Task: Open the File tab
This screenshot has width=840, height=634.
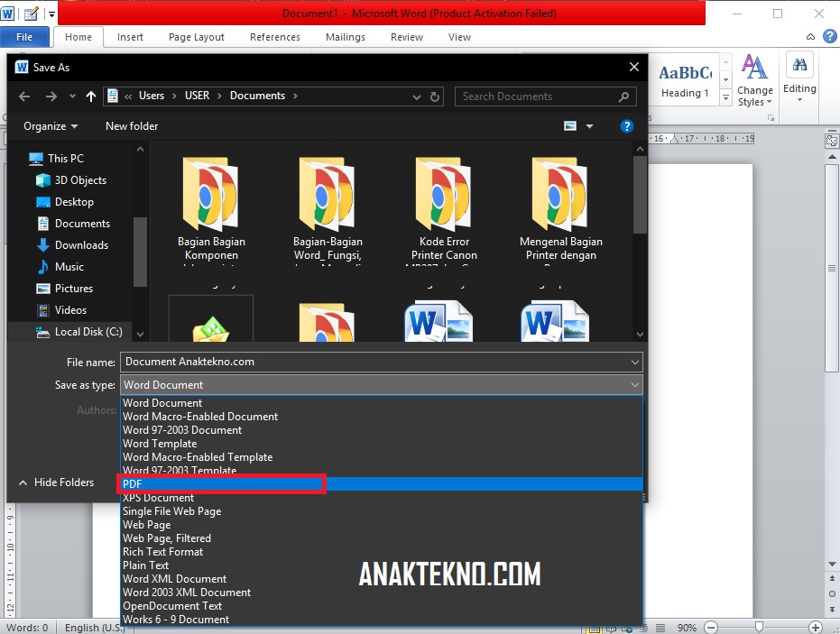Action: tap(24, 37)
